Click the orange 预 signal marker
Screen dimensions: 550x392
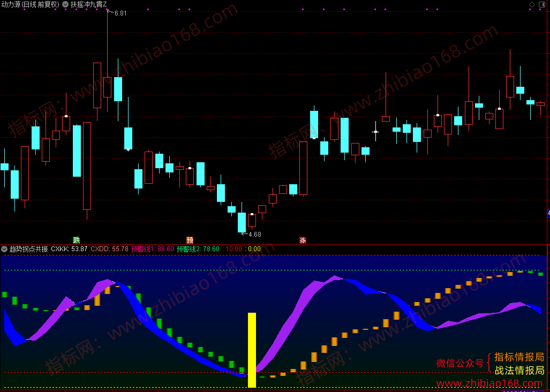[190, 240]
